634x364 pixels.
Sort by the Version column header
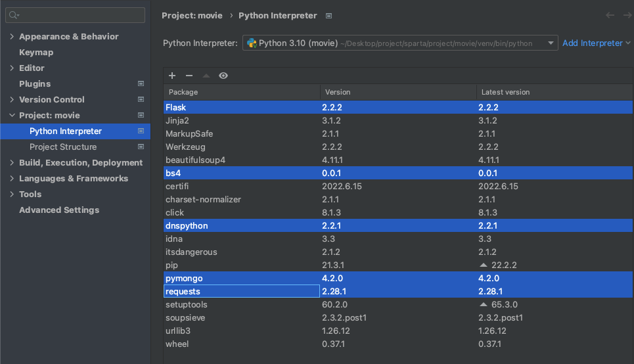pyautogui.click(x=398, y=92)
